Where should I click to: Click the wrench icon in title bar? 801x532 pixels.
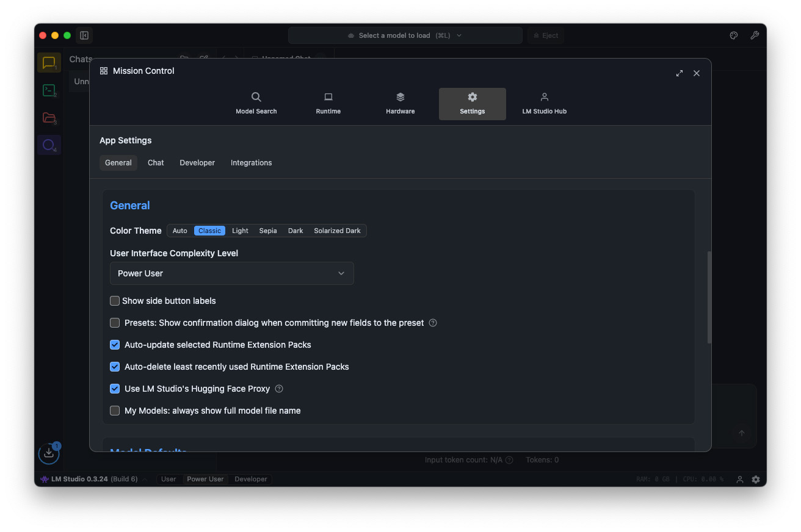pyautogui.click(x=755, y=35)
